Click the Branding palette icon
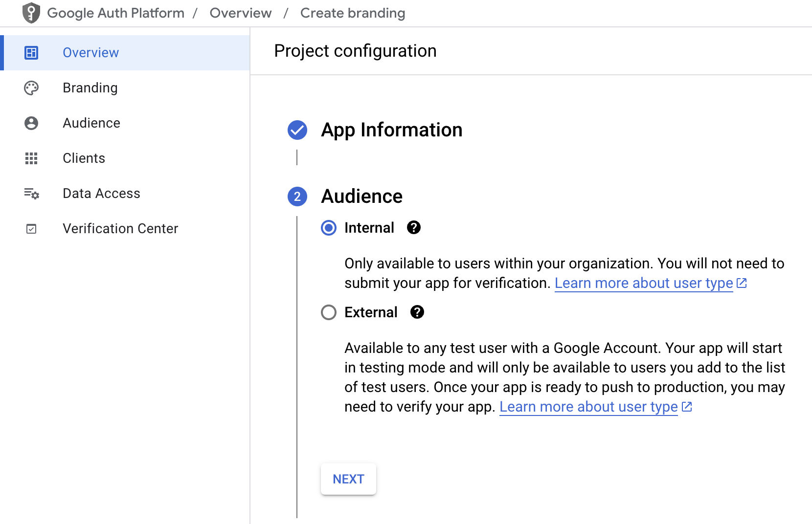Image resolution: width=812 pixels, height=524 pixels. 31,88
